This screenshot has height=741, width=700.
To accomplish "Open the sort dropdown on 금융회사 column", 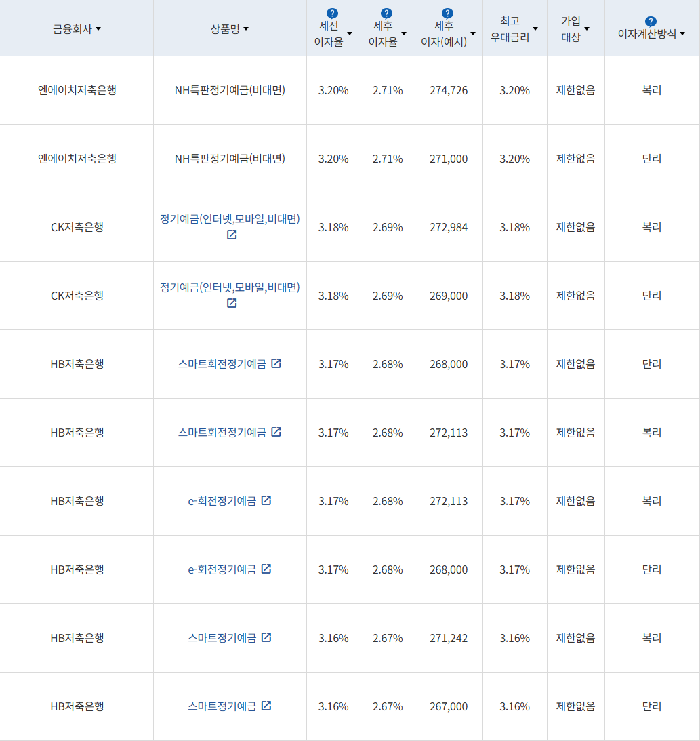I will tap(99, 28).
